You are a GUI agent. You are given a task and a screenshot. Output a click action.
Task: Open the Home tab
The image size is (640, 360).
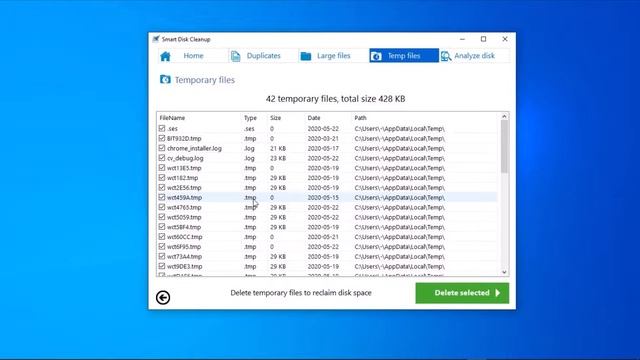pyautogui.click(x=193, y=56)
